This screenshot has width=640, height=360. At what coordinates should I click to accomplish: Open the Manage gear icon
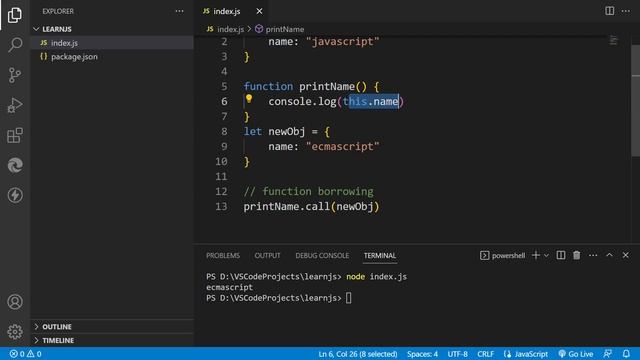15,331
